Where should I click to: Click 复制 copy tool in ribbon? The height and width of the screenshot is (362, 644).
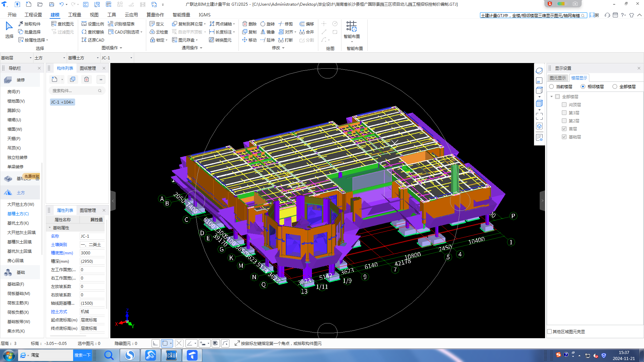[x=250, y=32]
